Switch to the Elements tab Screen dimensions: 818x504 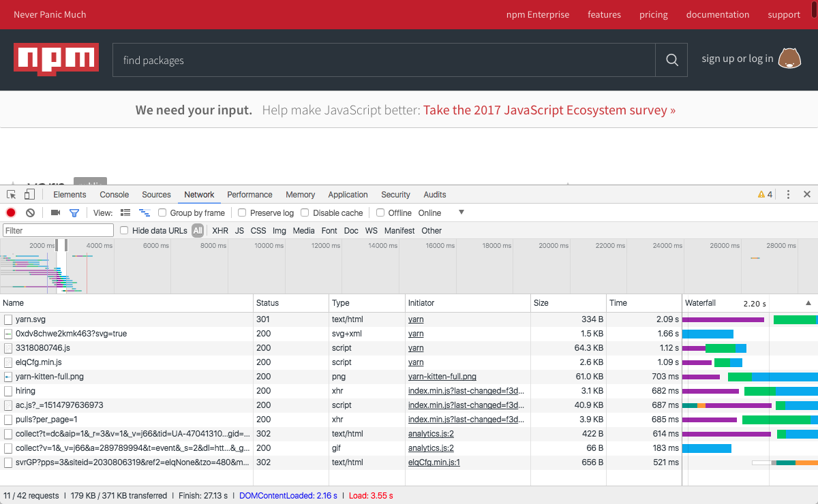(70, 195)
